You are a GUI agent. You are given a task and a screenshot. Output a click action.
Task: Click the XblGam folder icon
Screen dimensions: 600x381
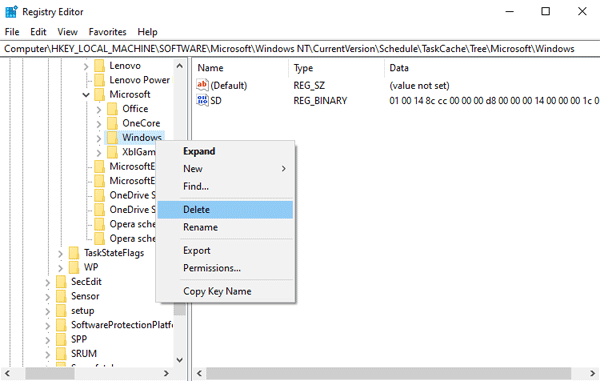(x=112, y=152)
